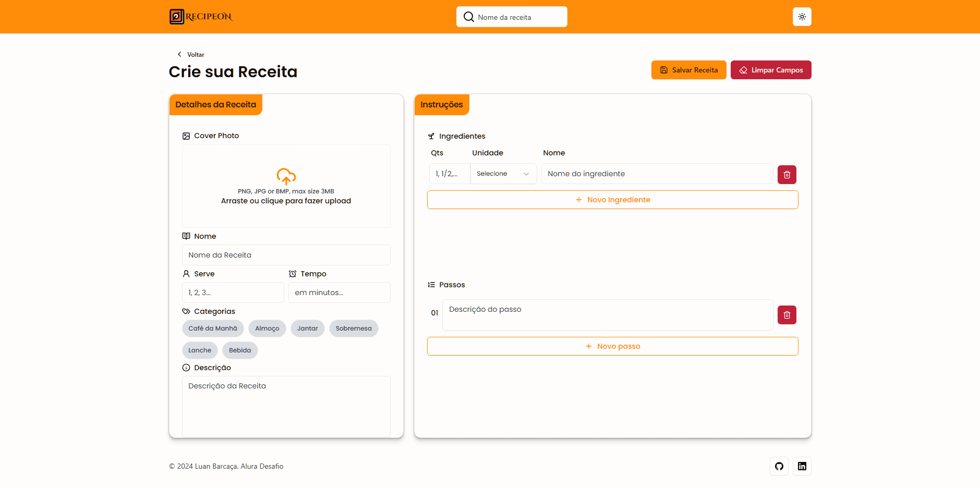Click the cloud upload icon
The height and width of the screenshot is (488, 980).
(x=286, y=176)
